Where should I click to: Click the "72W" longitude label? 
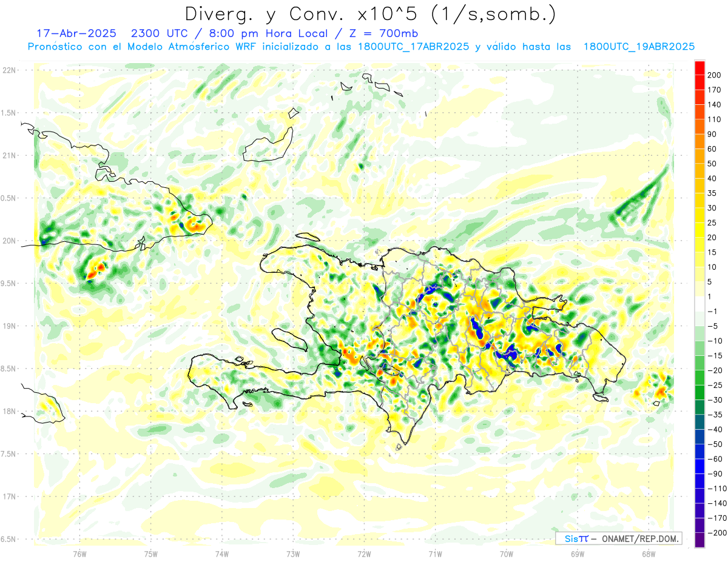(x=364, y=554)
